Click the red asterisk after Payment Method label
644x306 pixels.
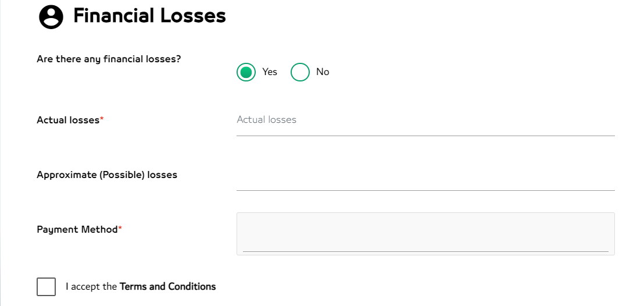(x=120, y=228)
